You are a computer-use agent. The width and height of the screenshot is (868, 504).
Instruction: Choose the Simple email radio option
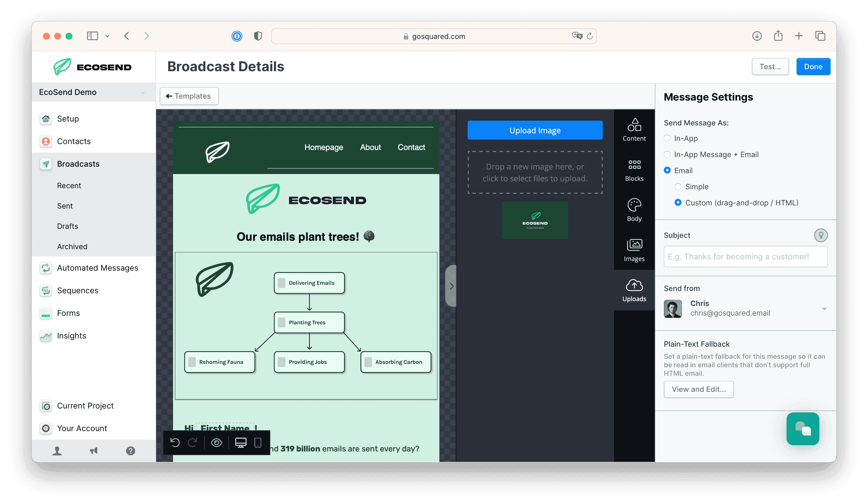pyautogui.click(x=678, y=186)
